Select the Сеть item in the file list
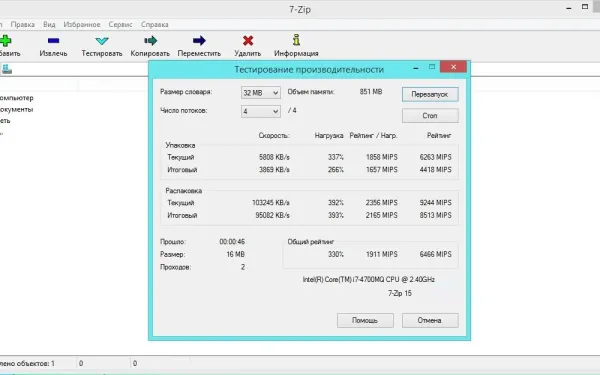The height and width of the screenshot is (375, 600). coord(5,121)
